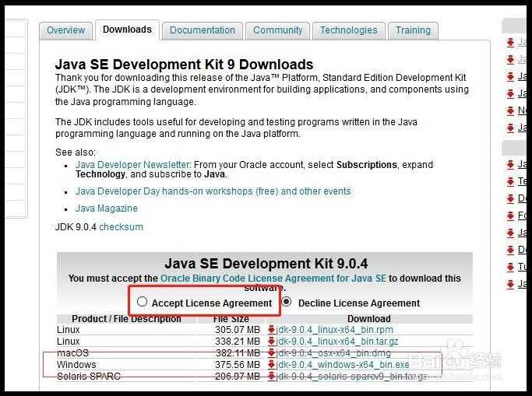Go to the Community tab
This screenshot has width=532, height=396.
[277, 30]
